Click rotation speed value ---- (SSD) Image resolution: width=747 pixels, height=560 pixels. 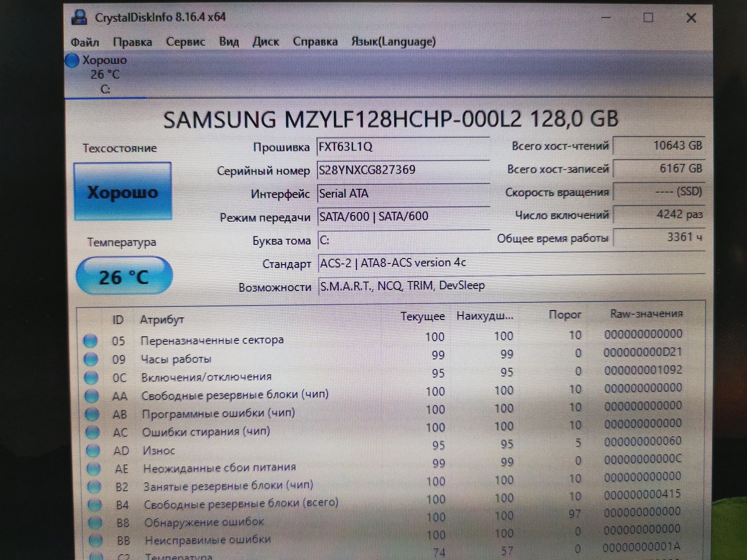[x=659, y=192]
